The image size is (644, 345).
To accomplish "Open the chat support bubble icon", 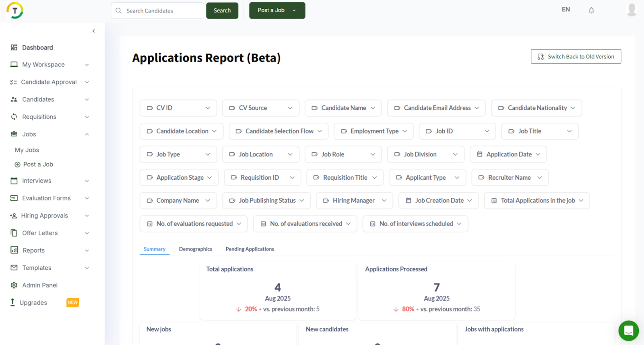I will [x=628, y=331].
